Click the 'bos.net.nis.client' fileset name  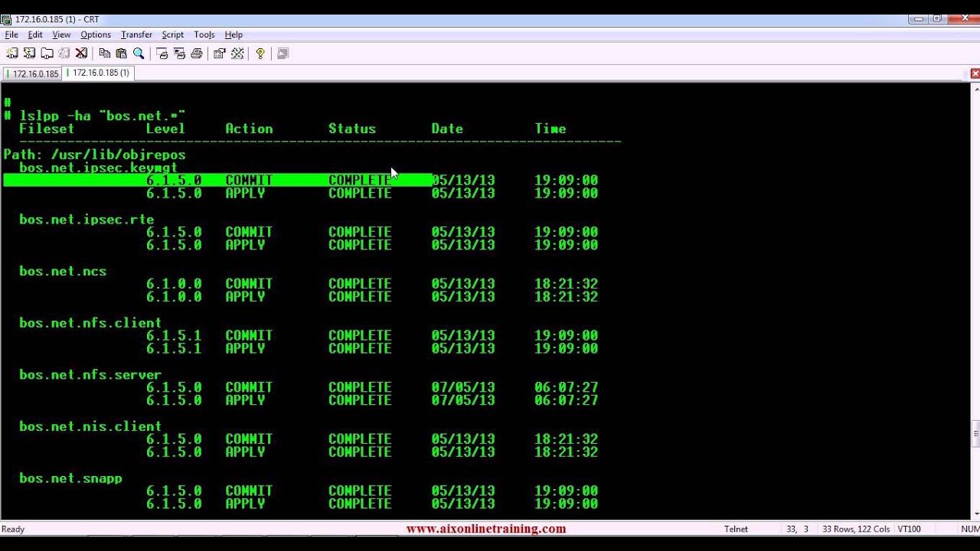tap(90, 426)
